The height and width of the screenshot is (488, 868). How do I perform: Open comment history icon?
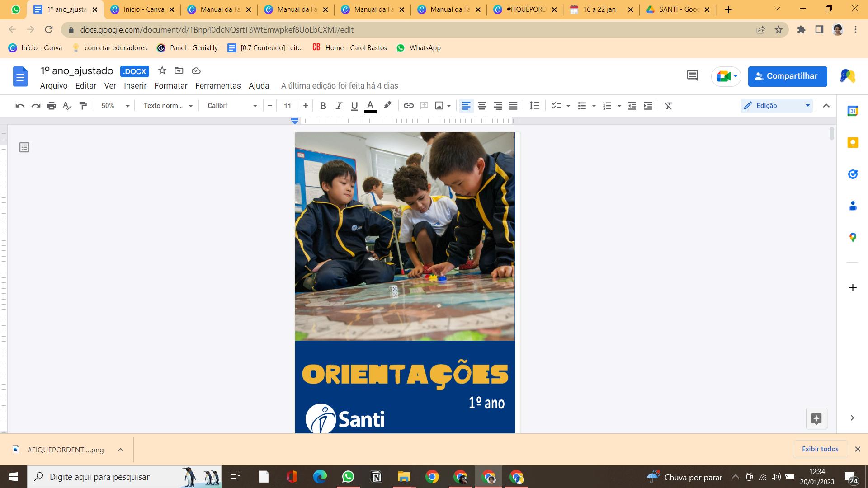pyautogui.click(x=692, y=76)
